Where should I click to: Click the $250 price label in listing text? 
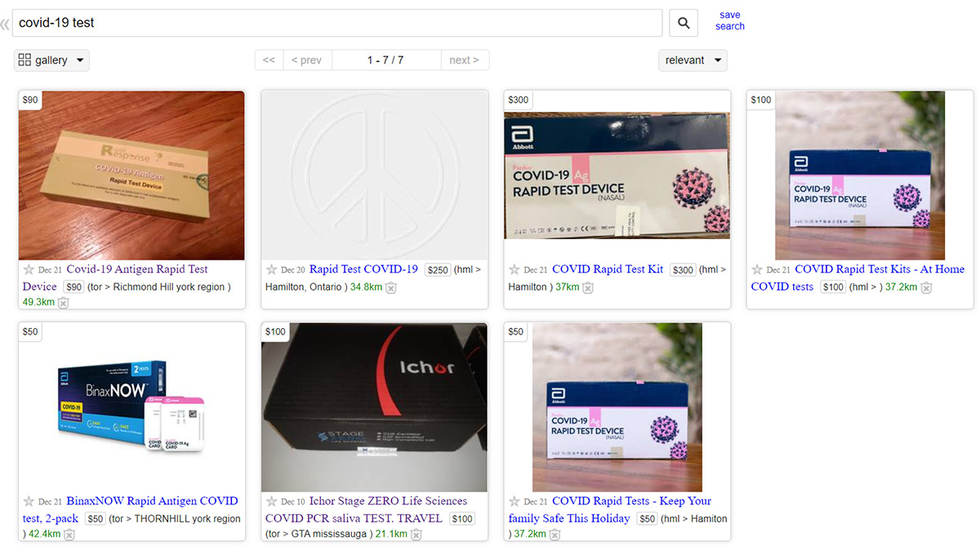pos(438,270)
